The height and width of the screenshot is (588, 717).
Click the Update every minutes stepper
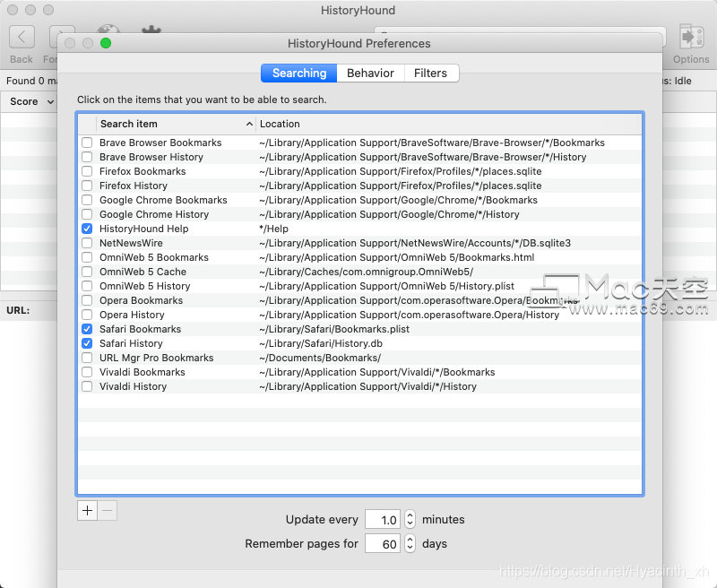410,519
